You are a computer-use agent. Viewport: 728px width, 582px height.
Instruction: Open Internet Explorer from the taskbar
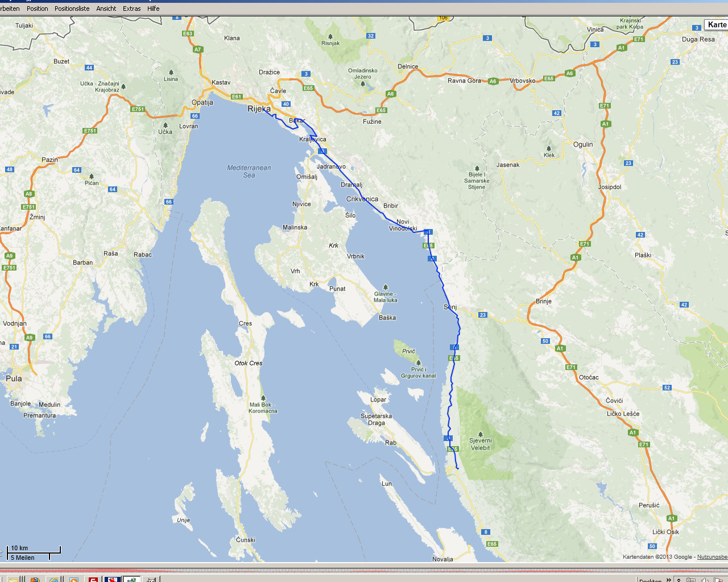tap(54, 580)
